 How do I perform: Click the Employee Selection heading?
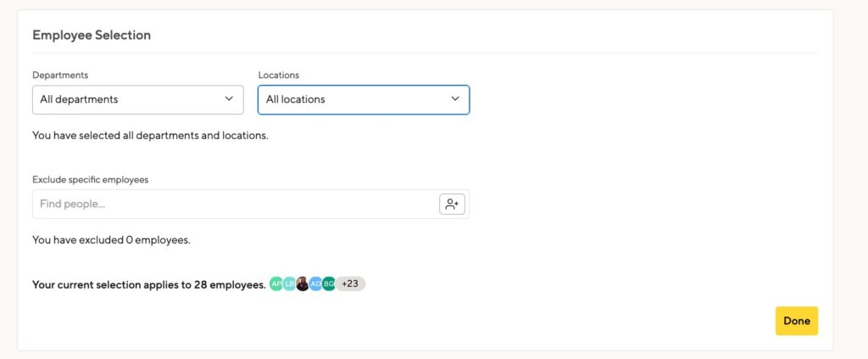[92, 35]
